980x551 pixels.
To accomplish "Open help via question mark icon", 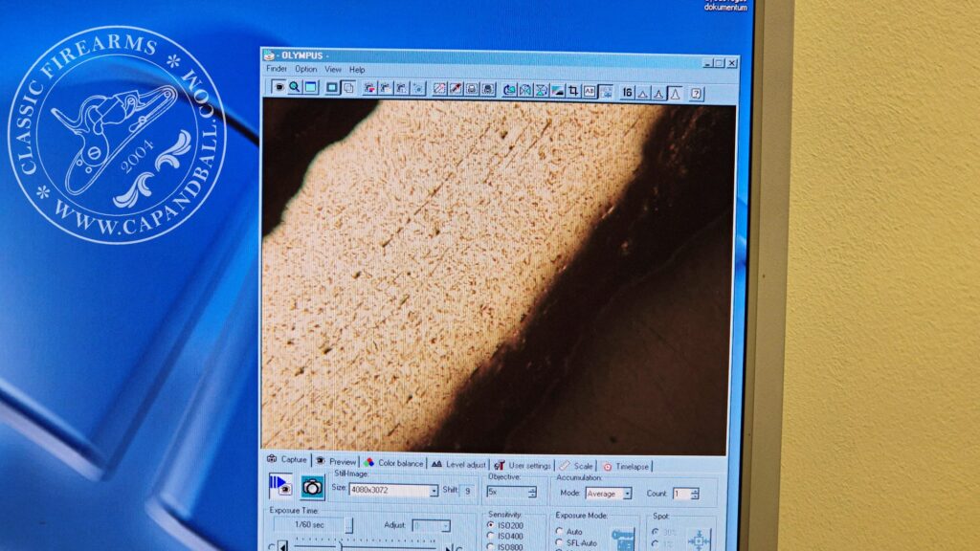I will click(x=696, y=93).
